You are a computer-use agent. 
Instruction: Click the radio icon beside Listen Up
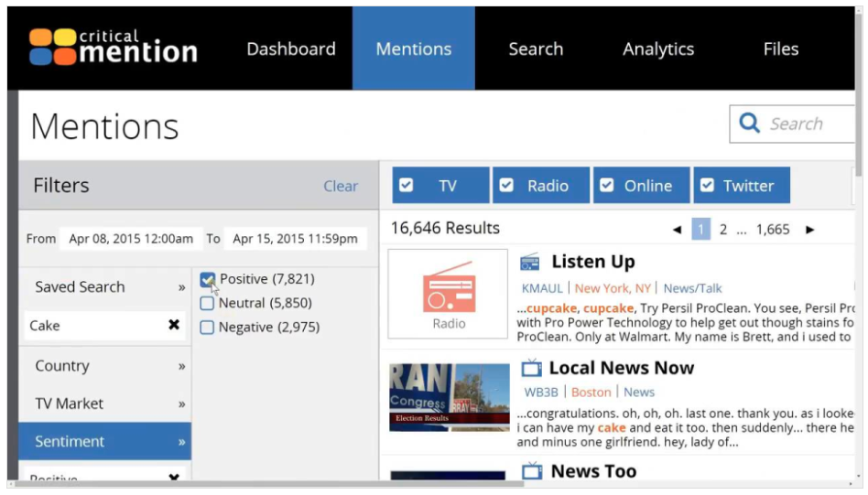point(530,263)
